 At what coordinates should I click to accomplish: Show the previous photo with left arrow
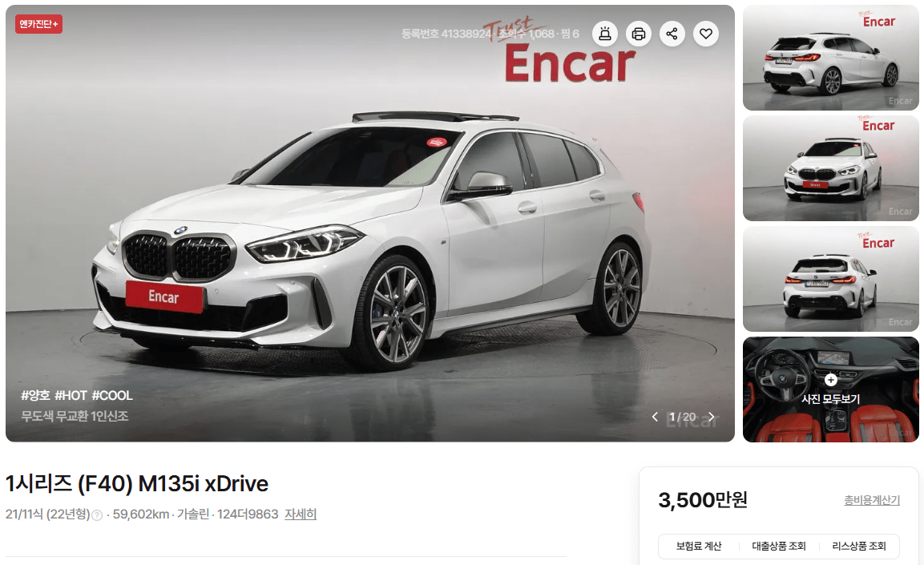(655, 417)
